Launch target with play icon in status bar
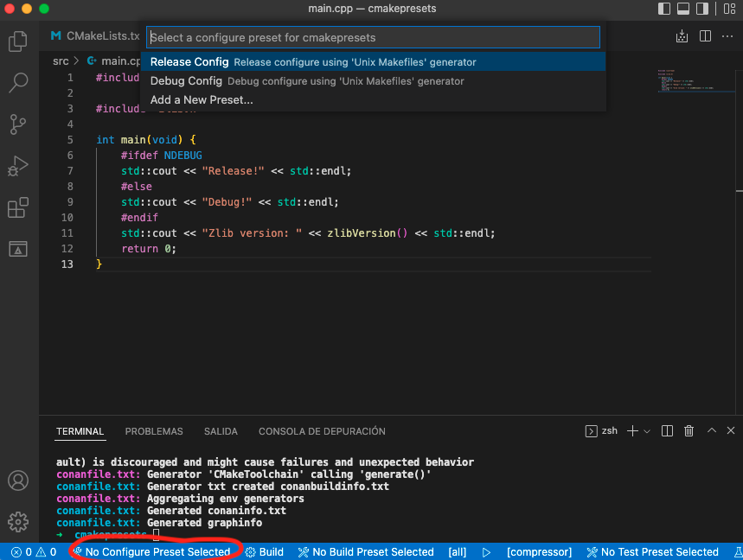The height and width of the screenshot is (560, 743). pos(486,552)
